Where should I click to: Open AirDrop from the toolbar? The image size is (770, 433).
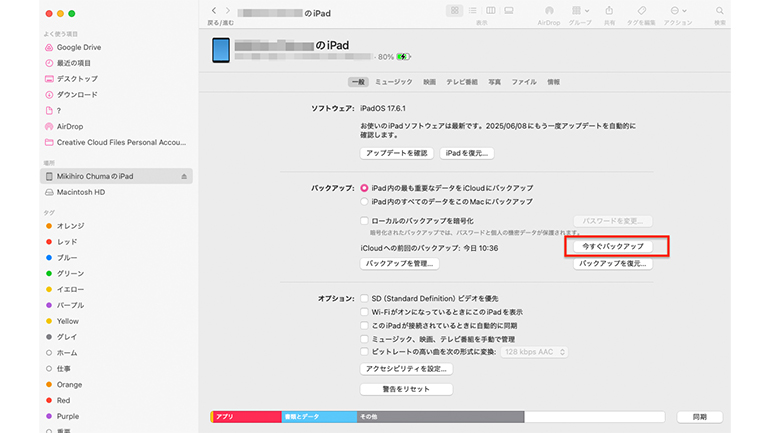(x=549, y=10)
